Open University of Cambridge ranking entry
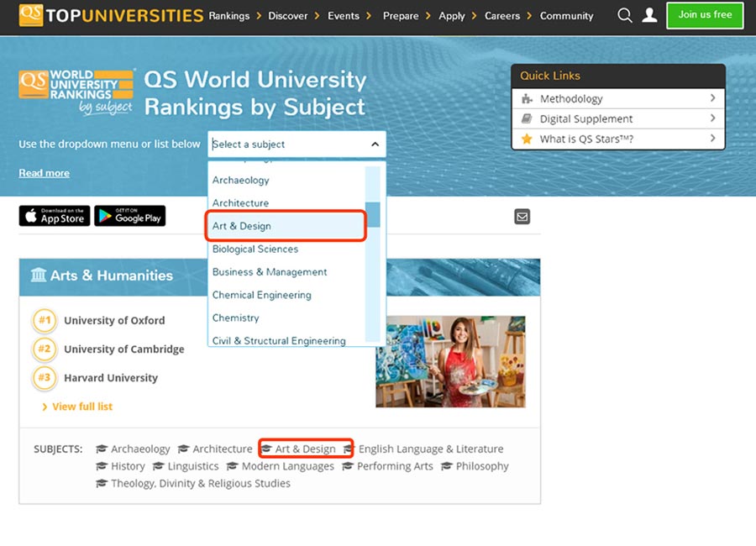 [124, 349]
